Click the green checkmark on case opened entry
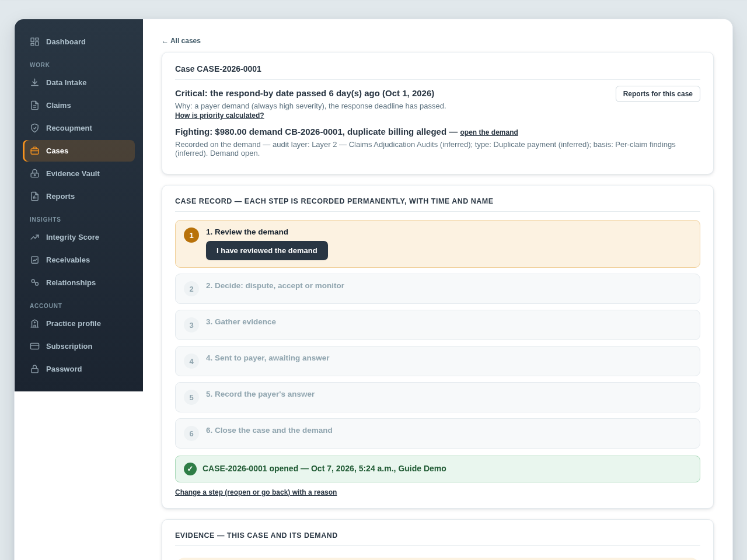 (x=190, y=469)
